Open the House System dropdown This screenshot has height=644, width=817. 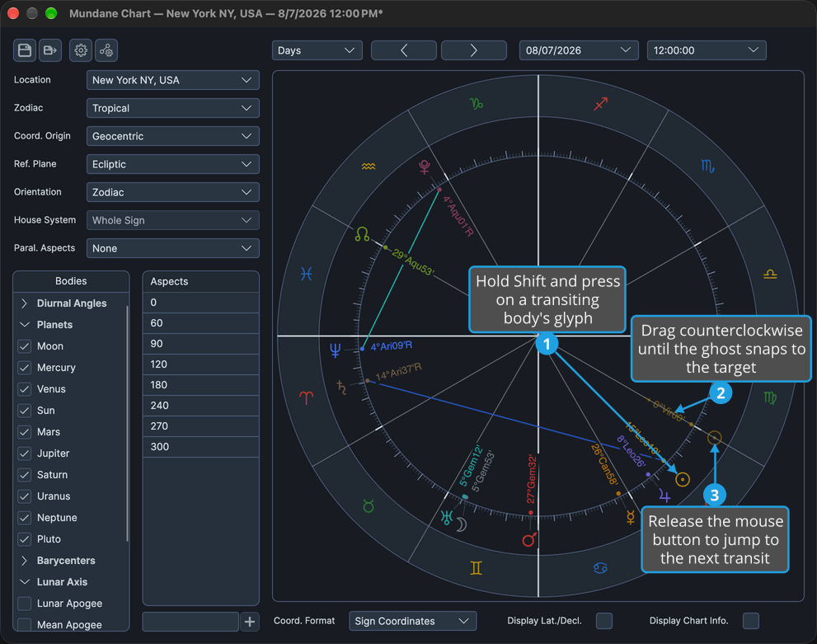pyautogui.click(x=172, y=220)
